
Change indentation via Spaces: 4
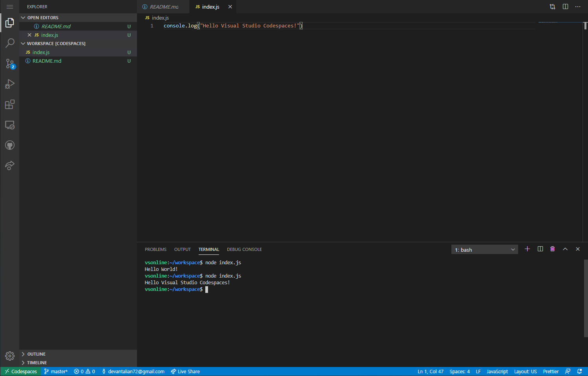(x=460, y=371)
